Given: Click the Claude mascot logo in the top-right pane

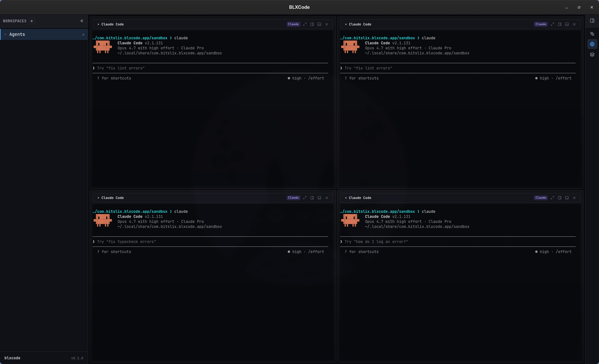Looking at the screenshot, I should point(350,47).
